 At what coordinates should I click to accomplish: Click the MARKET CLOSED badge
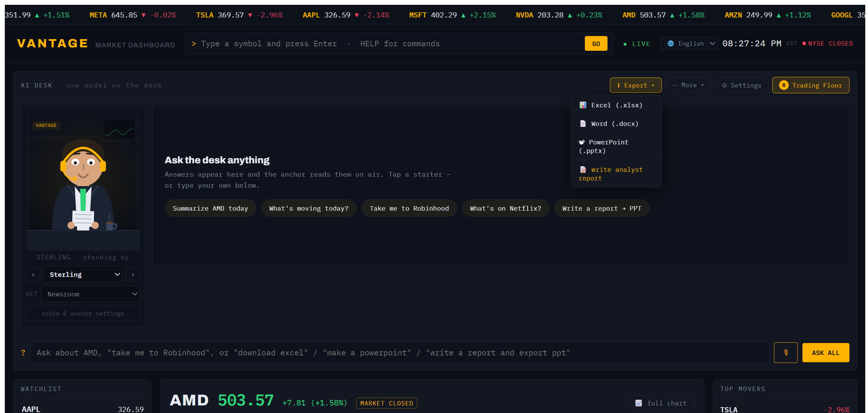[x=386, y=403]
